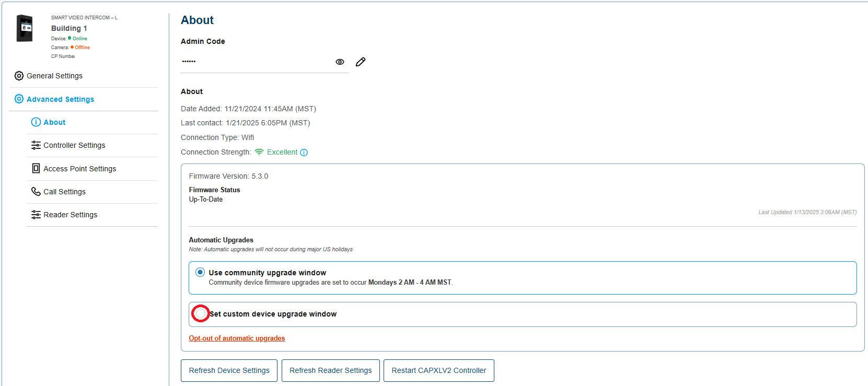Click the Advanced Settings gear icon
This screenshot has height=386, width=868.
point(19,99)
